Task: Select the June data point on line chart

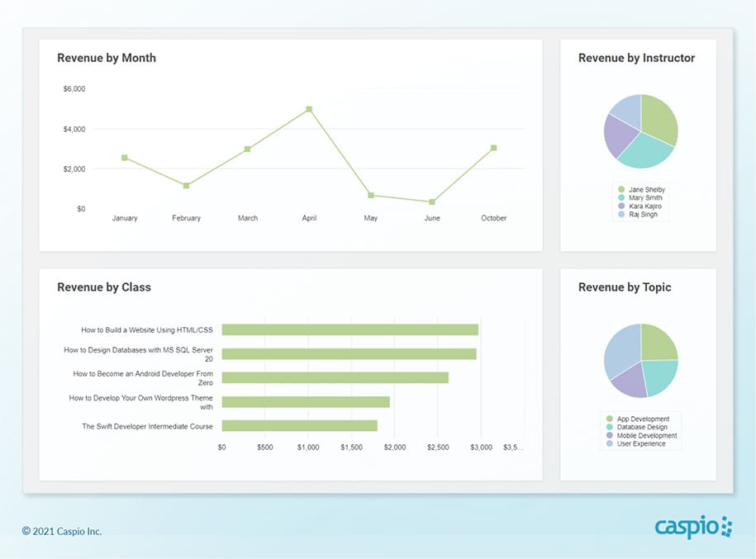Action: (x=432, y=201)
